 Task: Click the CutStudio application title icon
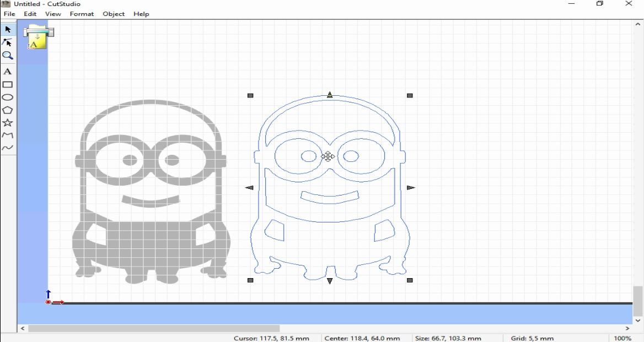6,4
